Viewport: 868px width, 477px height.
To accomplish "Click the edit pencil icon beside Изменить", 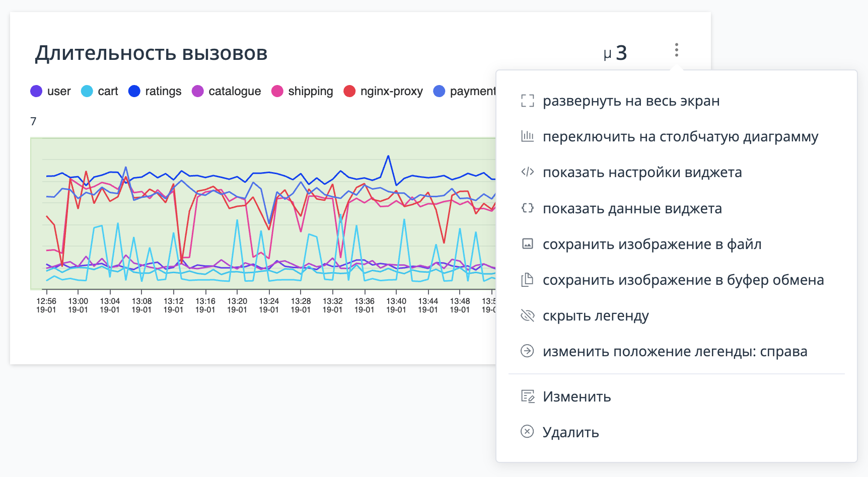I will 527,396.
